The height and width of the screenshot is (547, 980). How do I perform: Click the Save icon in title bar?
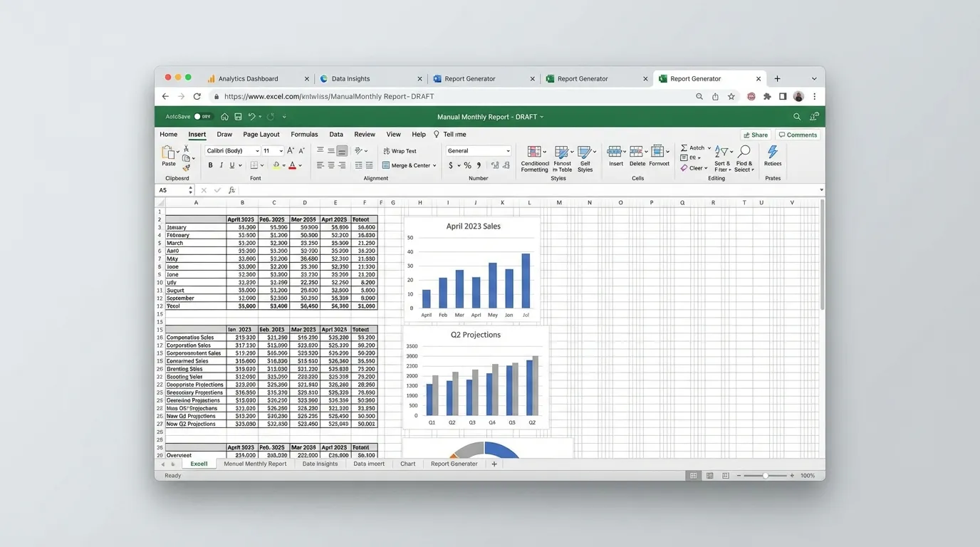point(238,117)
